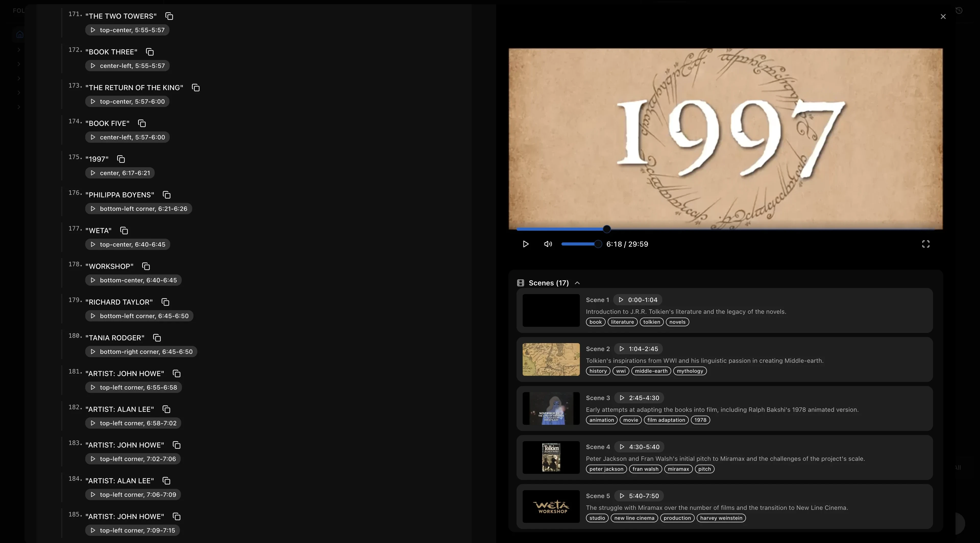The image size is (980, 543).
Task: Copy the "RICHARD TAYLOR" detected text
Action: coord(165,302)
